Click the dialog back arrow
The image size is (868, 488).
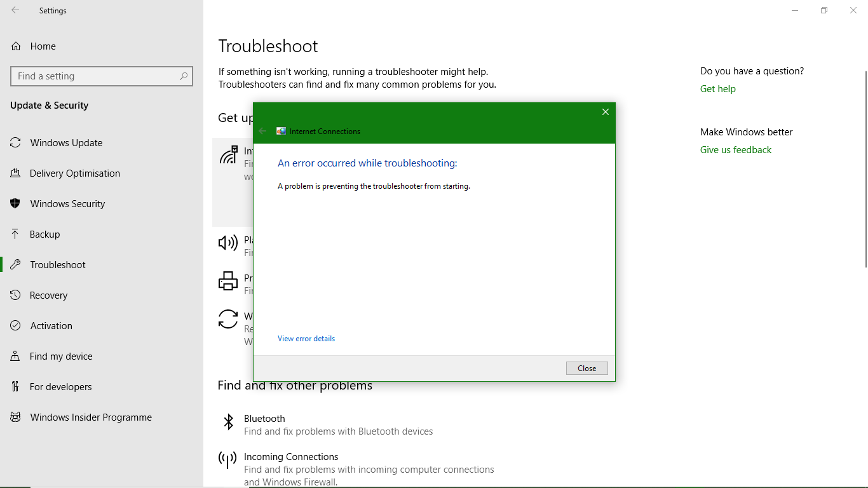click(262, 131)
